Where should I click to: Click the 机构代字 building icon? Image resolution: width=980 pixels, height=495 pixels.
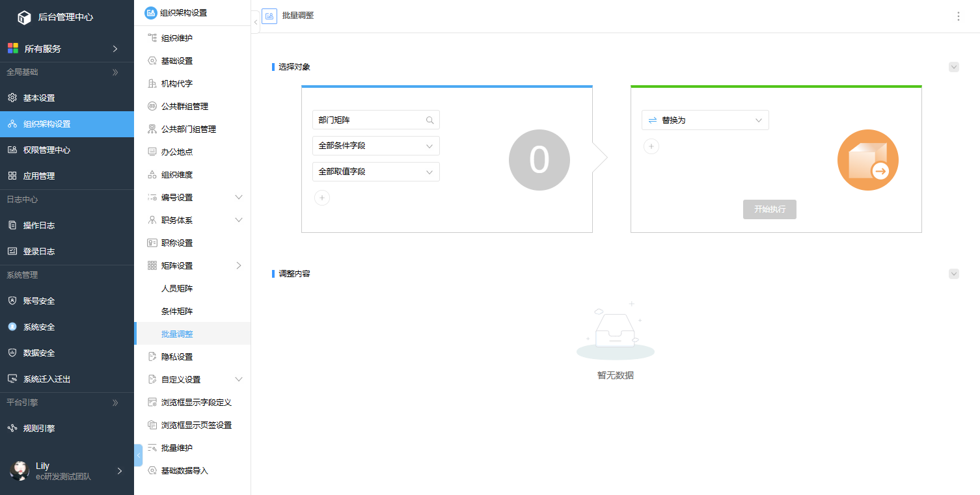[152, 84]
